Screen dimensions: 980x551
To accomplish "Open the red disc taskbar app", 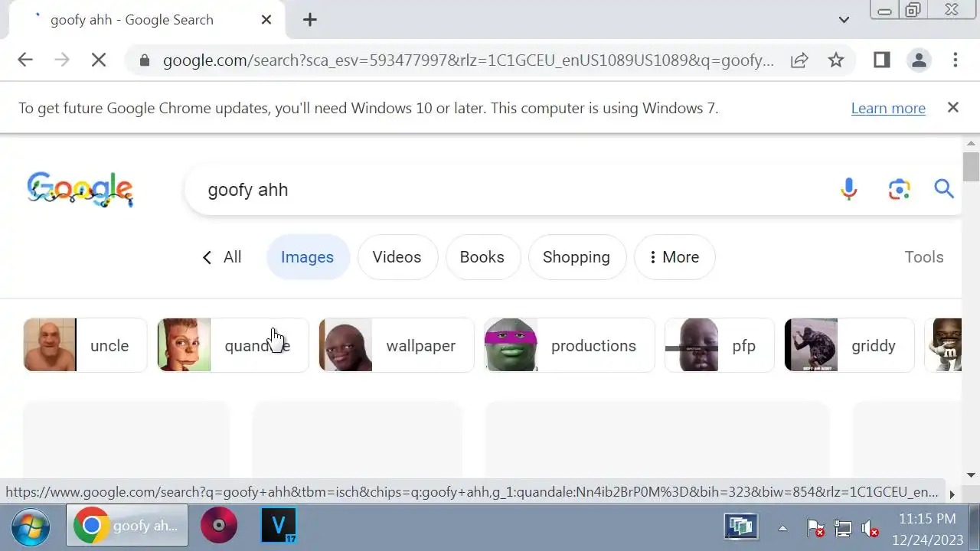I will 219,526.
